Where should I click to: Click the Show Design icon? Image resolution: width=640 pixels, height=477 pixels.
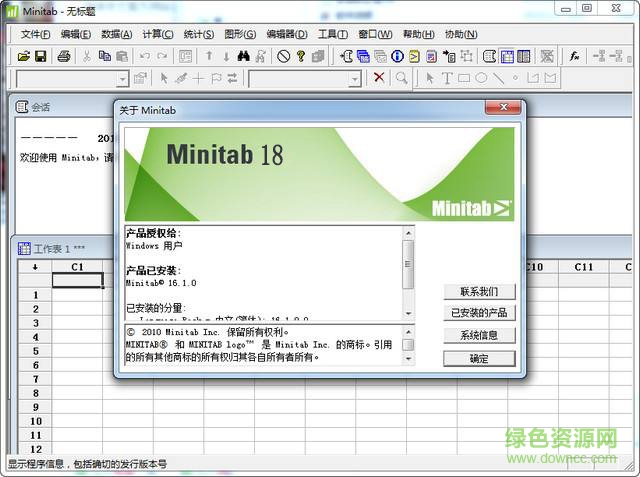pos(466,56)
